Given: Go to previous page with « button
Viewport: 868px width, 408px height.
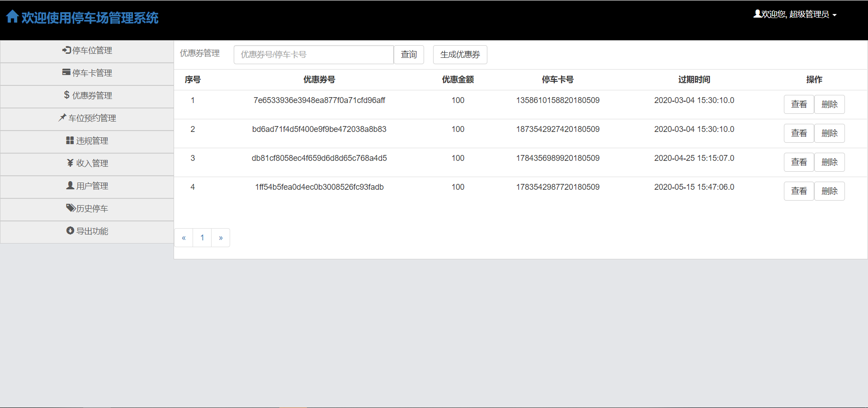Looking at the screenshot, I should [x=184, y=238].
